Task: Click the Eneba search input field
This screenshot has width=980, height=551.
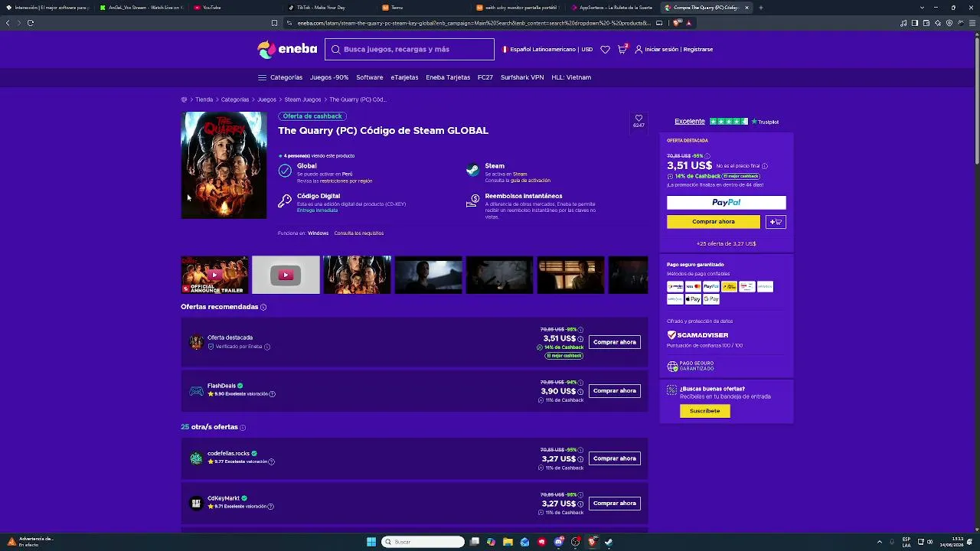Action: (x=410, y=49)
